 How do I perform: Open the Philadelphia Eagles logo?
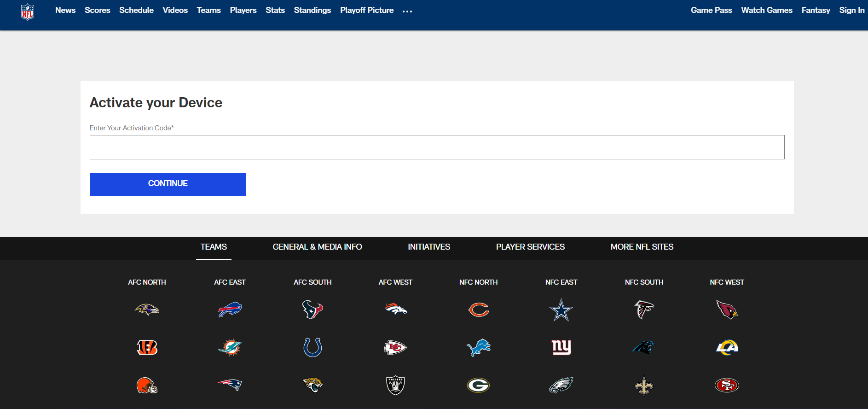pyautogui.click(x=561, y=385)
